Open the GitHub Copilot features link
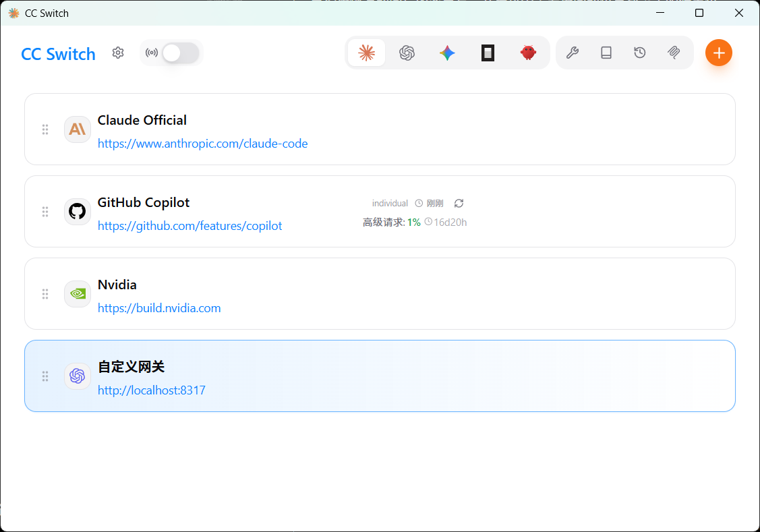This screenshot has width=760, height=532. 189,226
